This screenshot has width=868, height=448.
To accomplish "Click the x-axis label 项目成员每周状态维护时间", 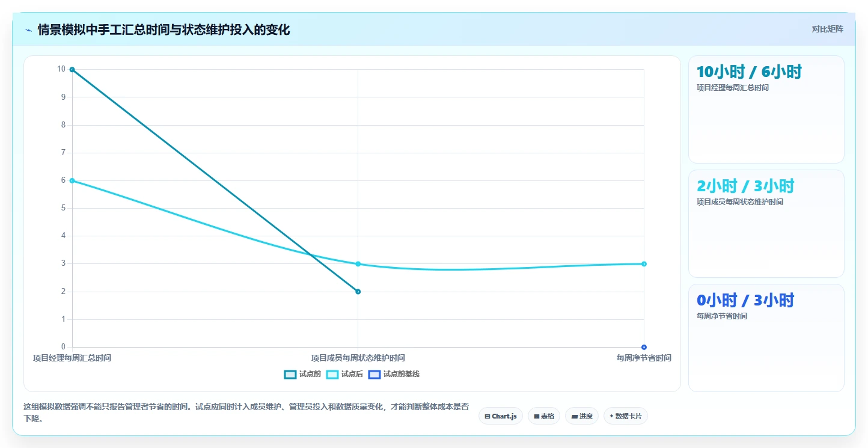I will (358, 358).
